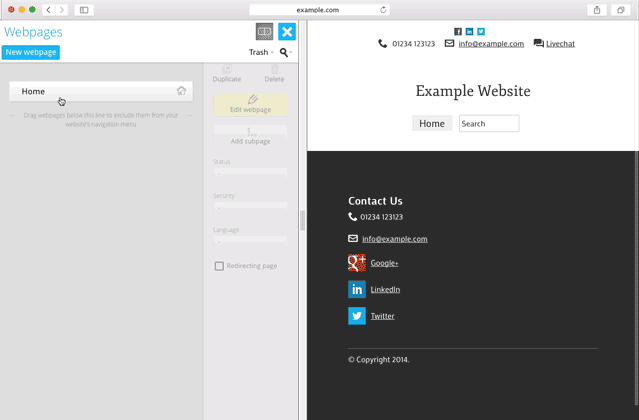Open the Google+ text link
Viewport: 639px width, 420px height.
point(384,263)
